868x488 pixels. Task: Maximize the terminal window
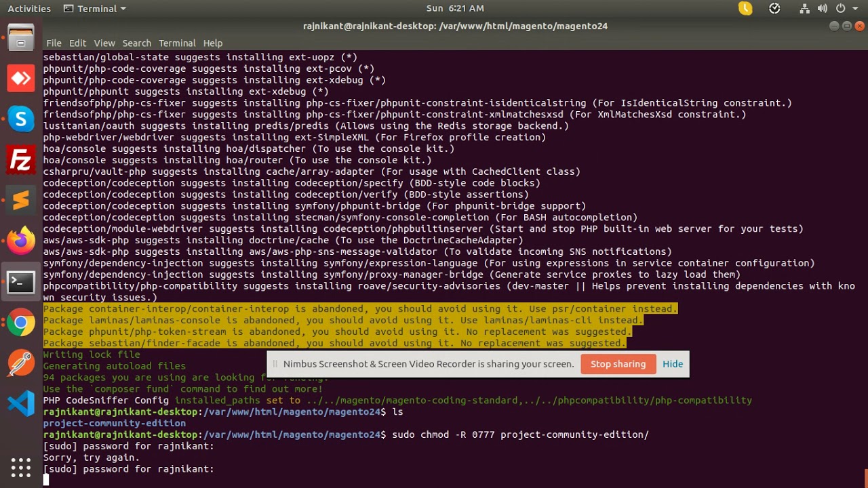[x=847, y=26]
